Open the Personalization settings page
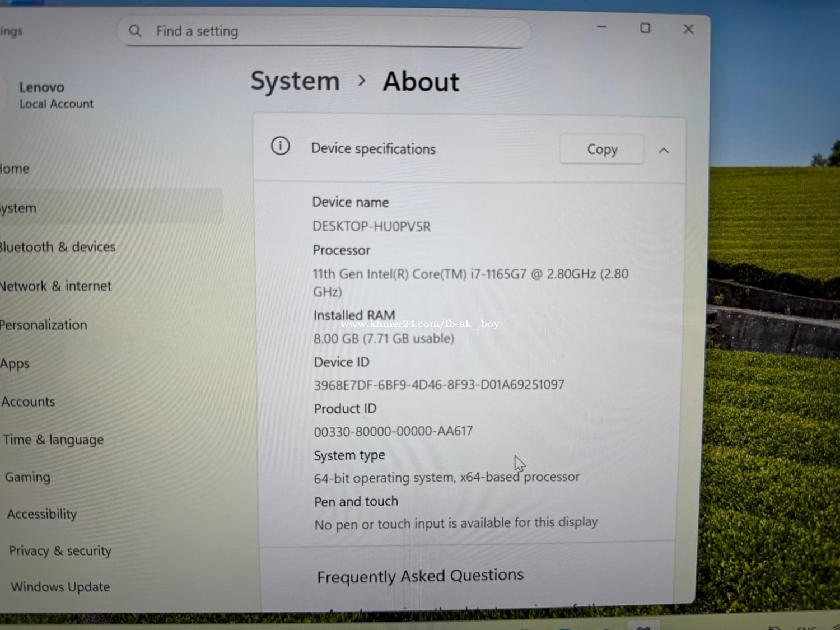 pos(44,325)
